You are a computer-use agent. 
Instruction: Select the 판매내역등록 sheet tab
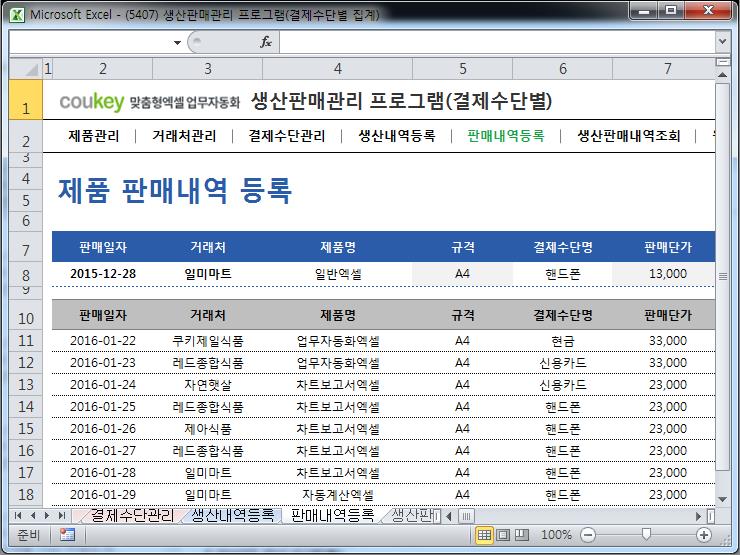[332, 515]
